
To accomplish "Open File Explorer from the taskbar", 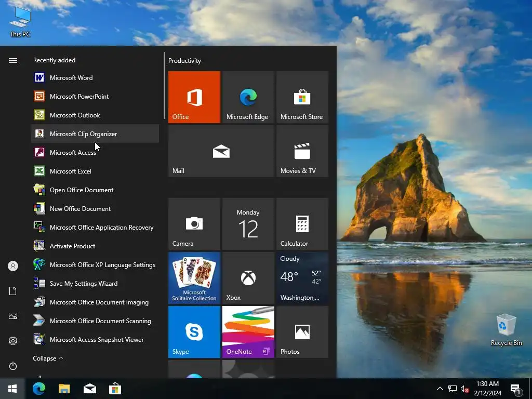I will (64, 389).
